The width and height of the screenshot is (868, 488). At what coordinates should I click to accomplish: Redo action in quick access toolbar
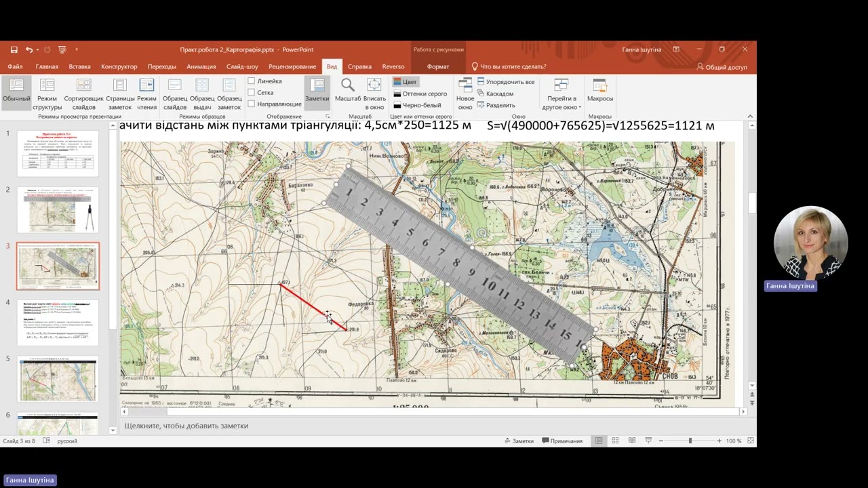pyautogui.click(x=47, y=49)
